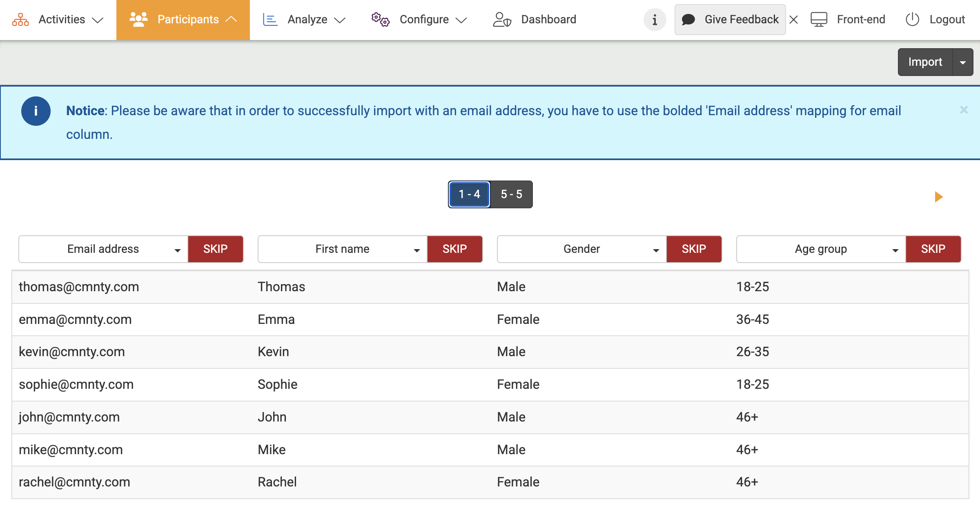
Task: Click the Activities hierarchy icon
Action: point(20,20)
